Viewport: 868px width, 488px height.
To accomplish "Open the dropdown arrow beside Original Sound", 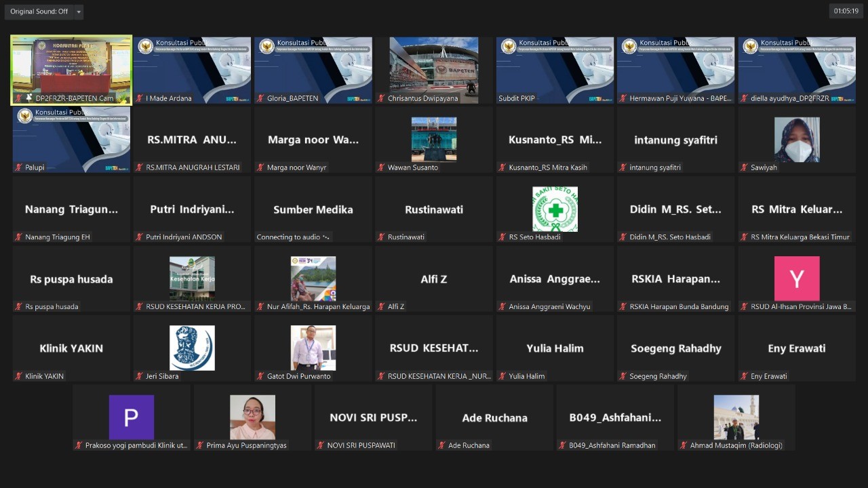I will click(x=79, y=12).
